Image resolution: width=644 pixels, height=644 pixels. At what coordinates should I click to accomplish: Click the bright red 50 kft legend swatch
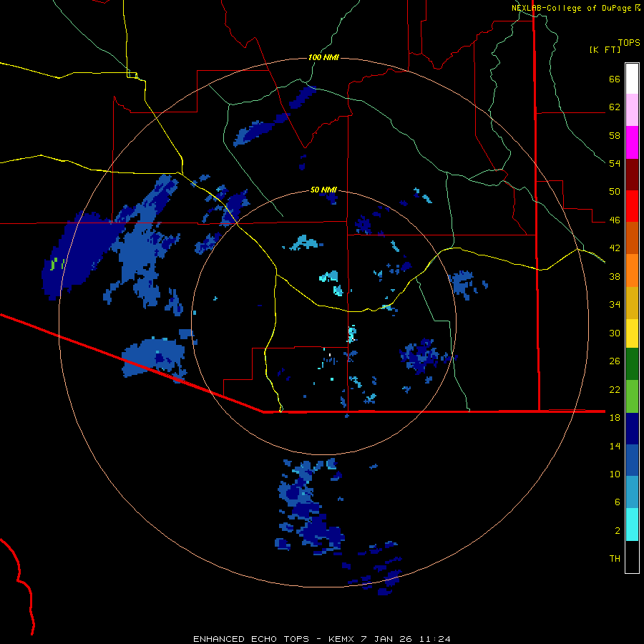tap(632, 206)
